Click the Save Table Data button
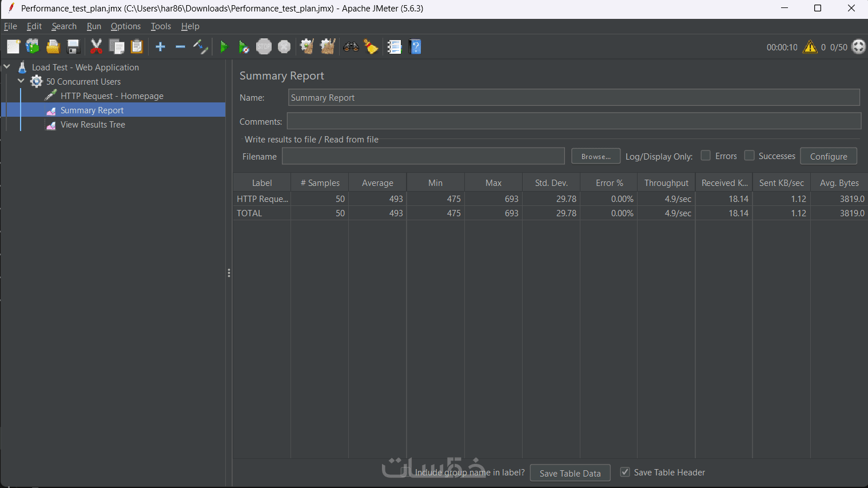Viewport: 868px width, 488px height. click(x=570, y=473)
